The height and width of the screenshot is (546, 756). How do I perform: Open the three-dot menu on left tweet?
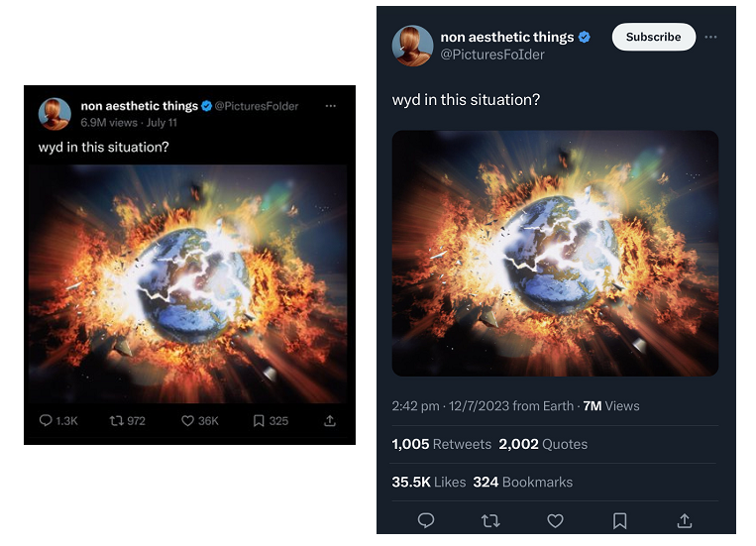click(x=330, y=106)
